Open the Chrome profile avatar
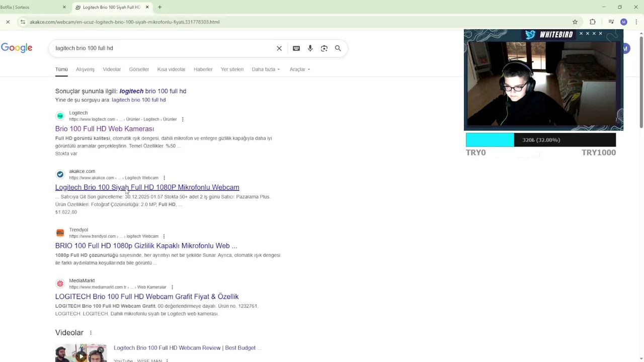The image size is (644, 362). click(624, 22)
